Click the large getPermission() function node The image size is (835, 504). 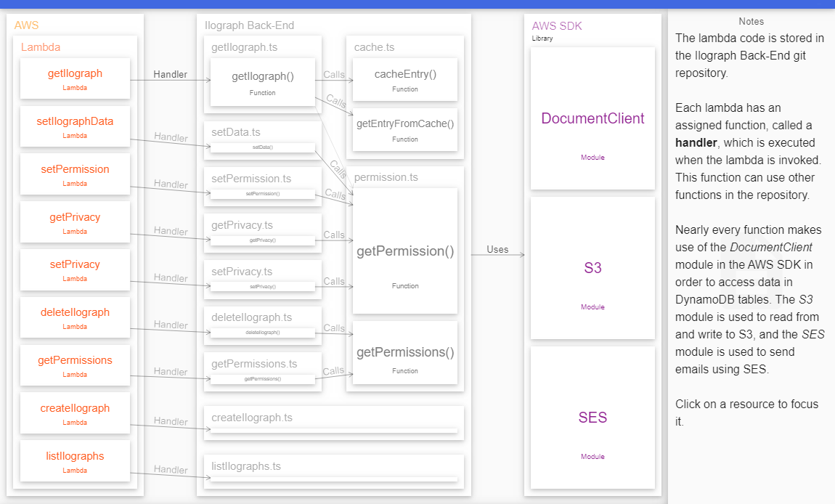pyautogui.click(x=404, y=251)
